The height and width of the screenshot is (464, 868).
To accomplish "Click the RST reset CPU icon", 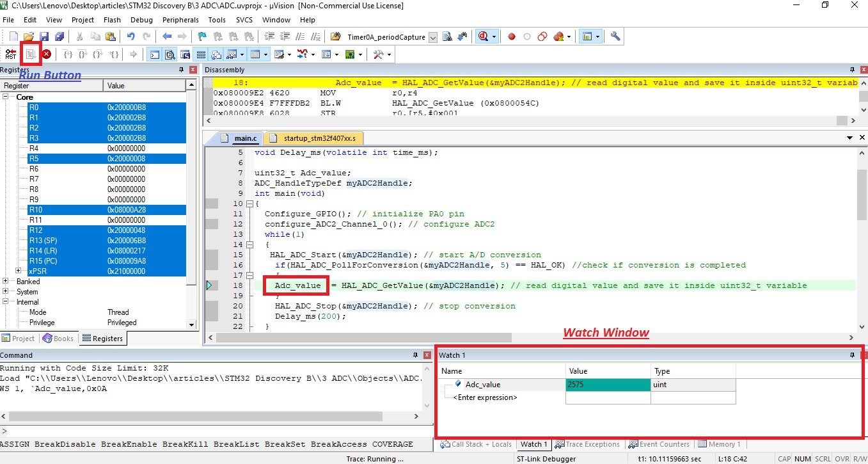I will click(11, 54).
